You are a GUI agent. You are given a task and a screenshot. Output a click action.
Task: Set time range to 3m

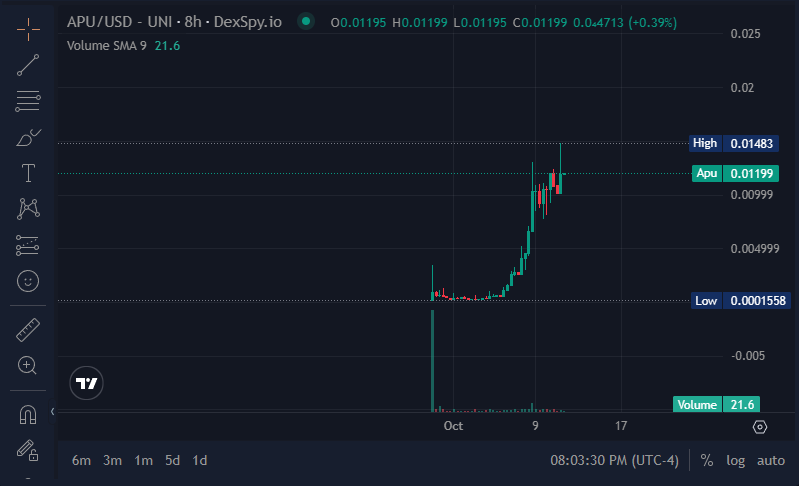113,461
